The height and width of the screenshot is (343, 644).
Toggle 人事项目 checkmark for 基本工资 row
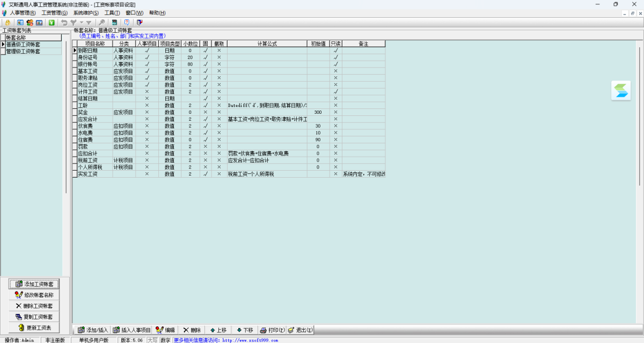(x=147, y=71)
